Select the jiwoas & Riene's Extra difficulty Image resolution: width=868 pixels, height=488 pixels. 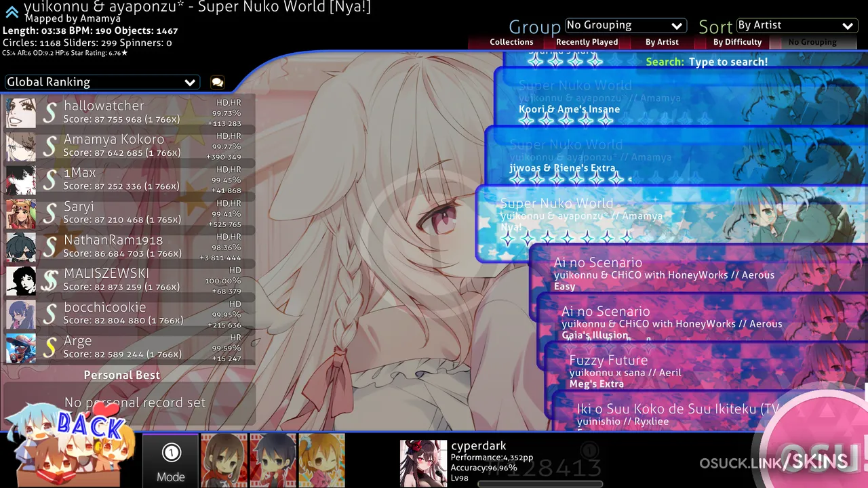click(677, 155)
